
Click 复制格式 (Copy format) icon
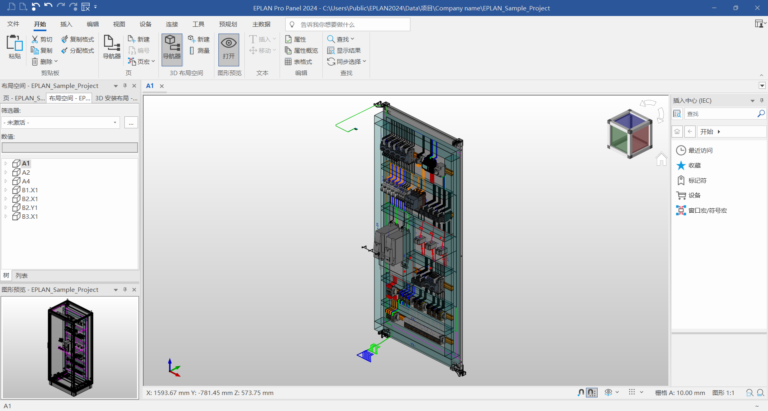tap(65, 39)
